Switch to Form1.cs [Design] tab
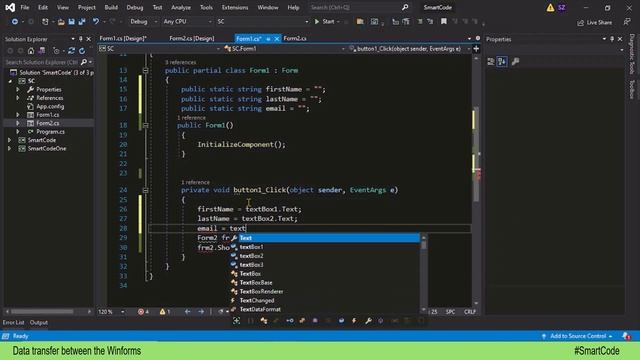640x360 pixels. pyautogui.click(x=123, y=38)
